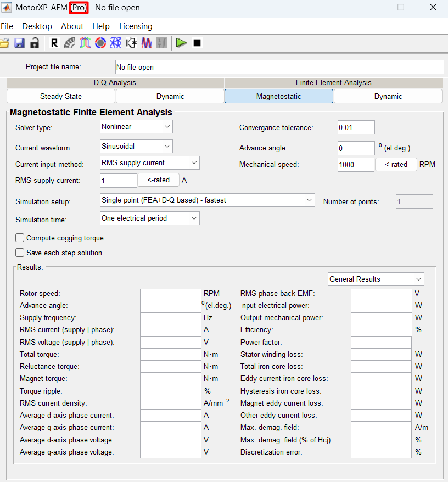Click the Convergance tolerance input field
Image resolution: width=448 pixels, height=482 pixels.
[356, 127]
